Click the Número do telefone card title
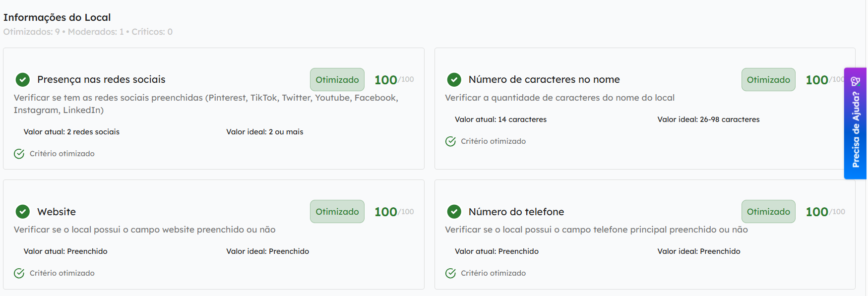868x296 pixels. pos(516,212)
